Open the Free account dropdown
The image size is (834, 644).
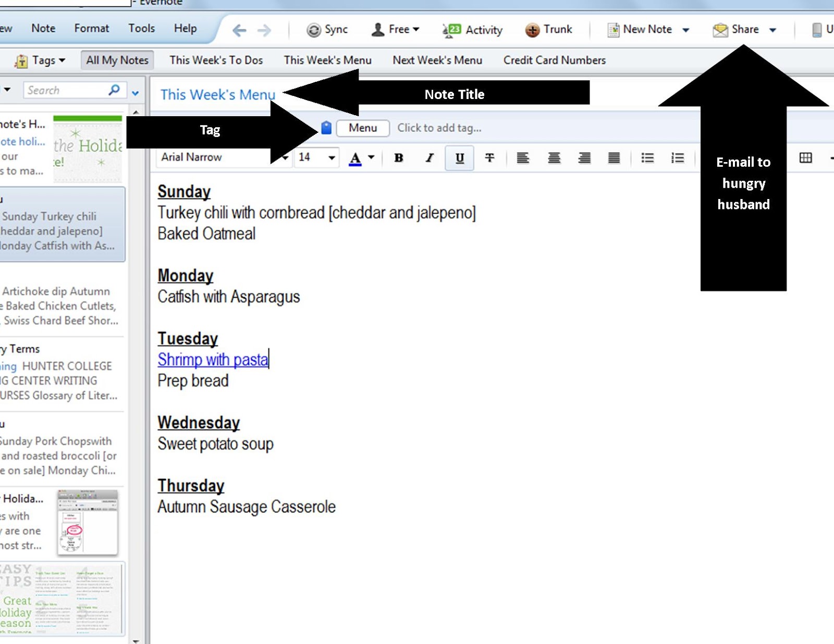click(x=396, y=30)
